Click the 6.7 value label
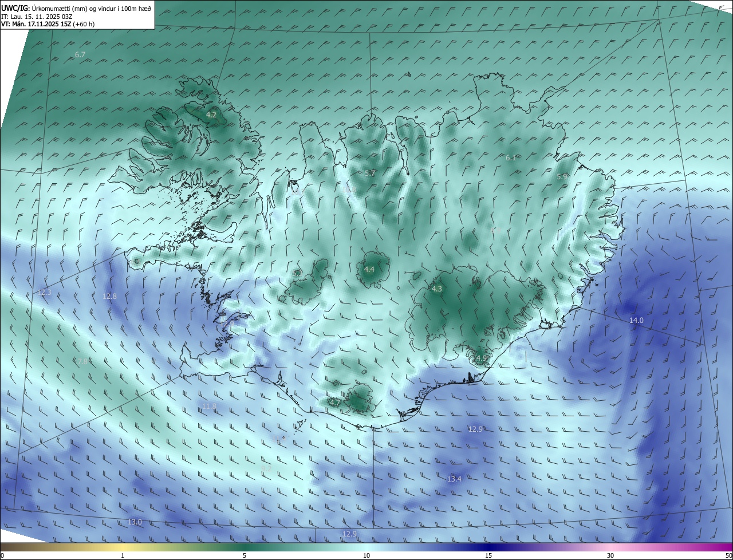 click(80, 54)
